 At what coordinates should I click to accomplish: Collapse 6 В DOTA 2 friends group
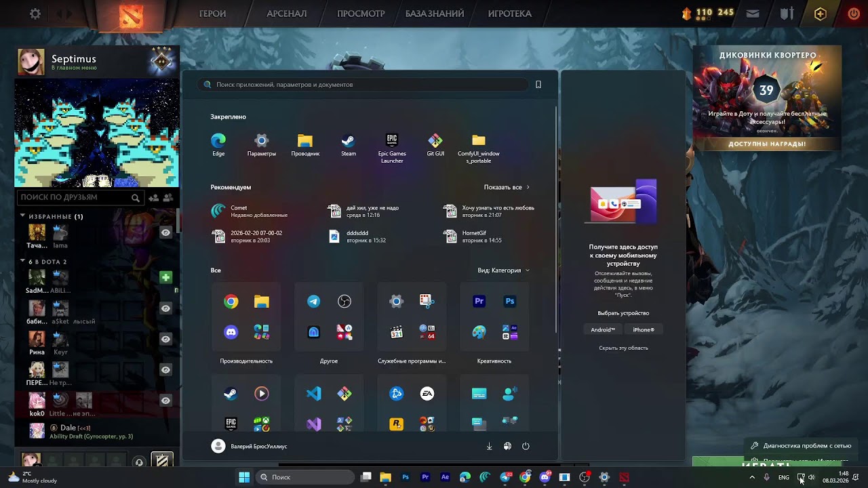point(22,261)
